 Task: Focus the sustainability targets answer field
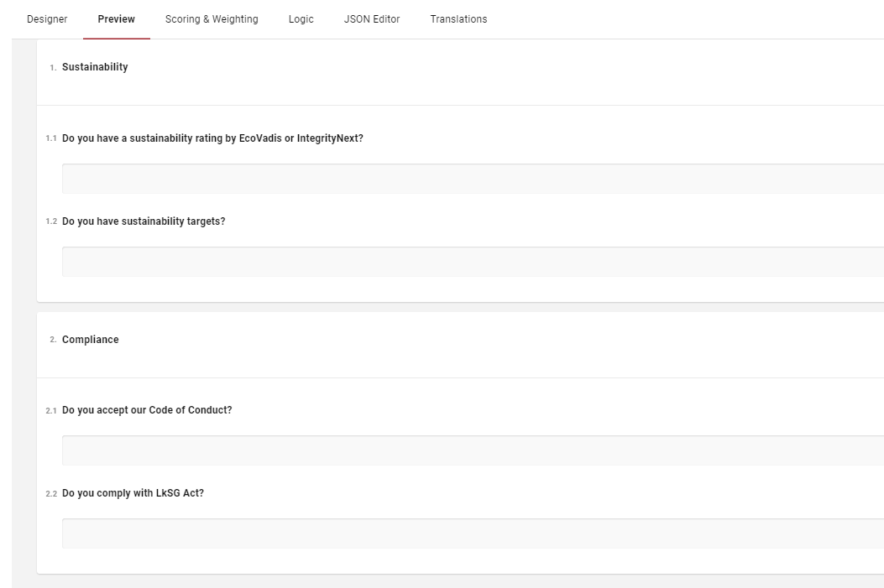(472, 262)
